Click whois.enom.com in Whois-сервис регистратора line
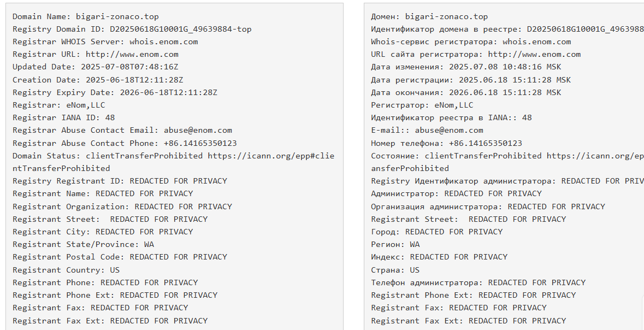644x330 pixels. click(537, 42)
